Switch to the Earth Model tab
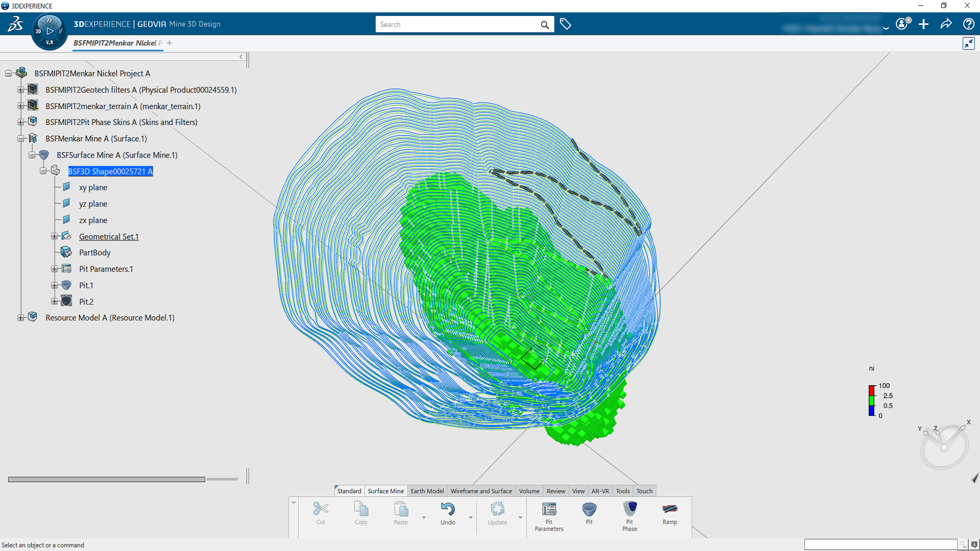This screenshot has width=980, height=551. pyautogui.click(x=427, y=491)
